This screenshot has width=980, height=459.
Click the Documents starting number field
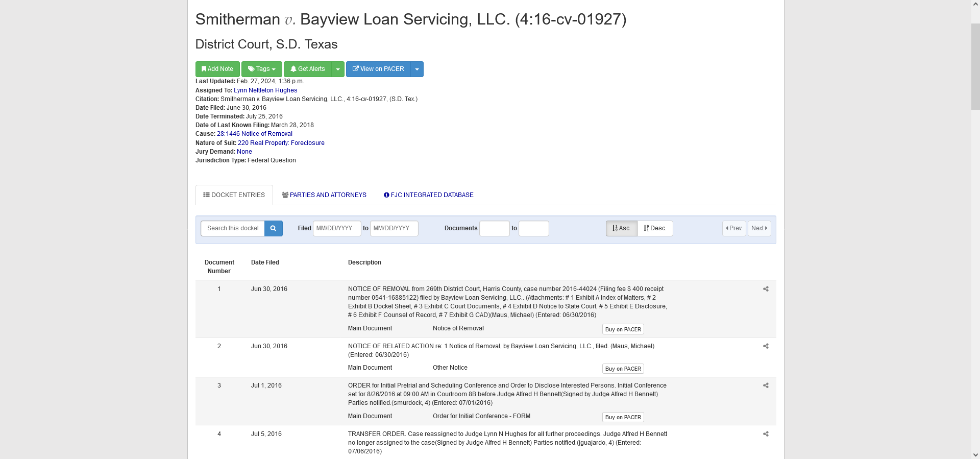click(495, 228)
